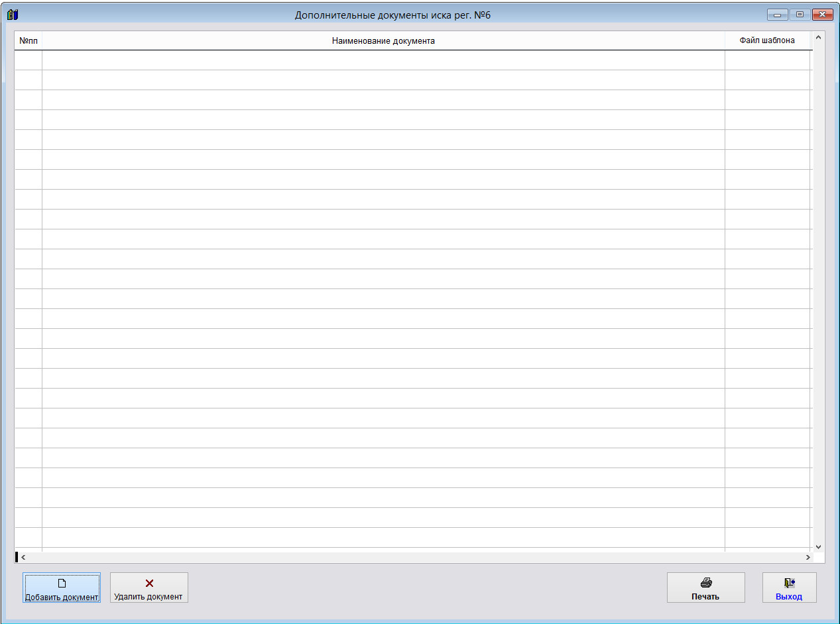The height and width of the screenshot is (624, 840).
Task: Click the application icon in the title bar
Action: pos(12,15)
